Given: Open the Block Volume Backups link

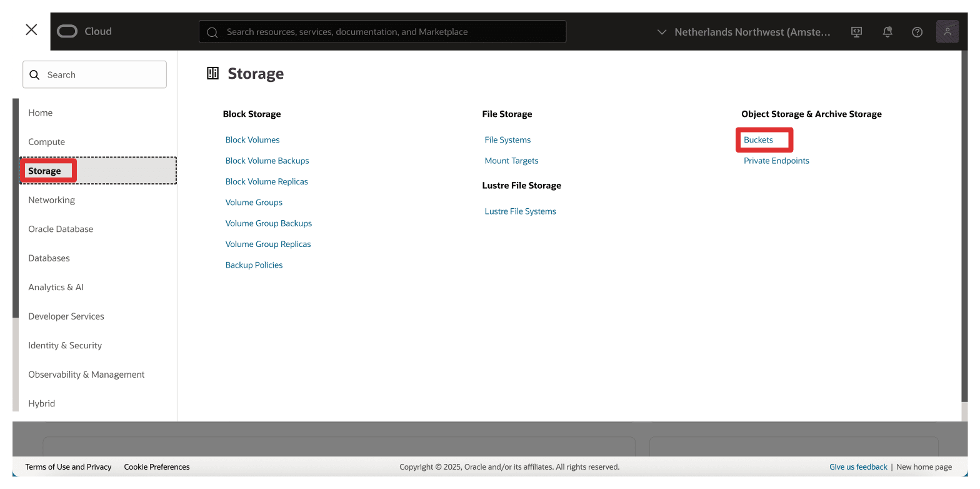Looking at the screenshot, I should click(x=267, y=161).
